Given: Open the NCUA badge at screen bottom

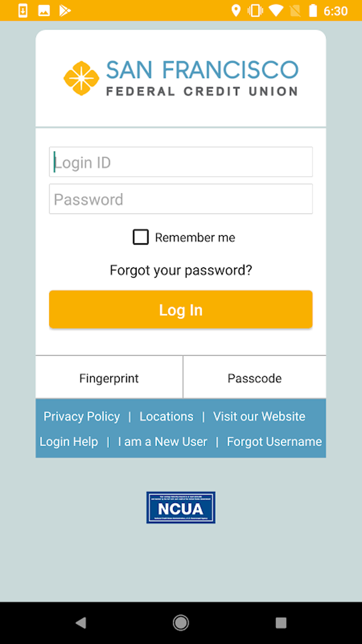Looking at the screenshot, I should 181,507.
